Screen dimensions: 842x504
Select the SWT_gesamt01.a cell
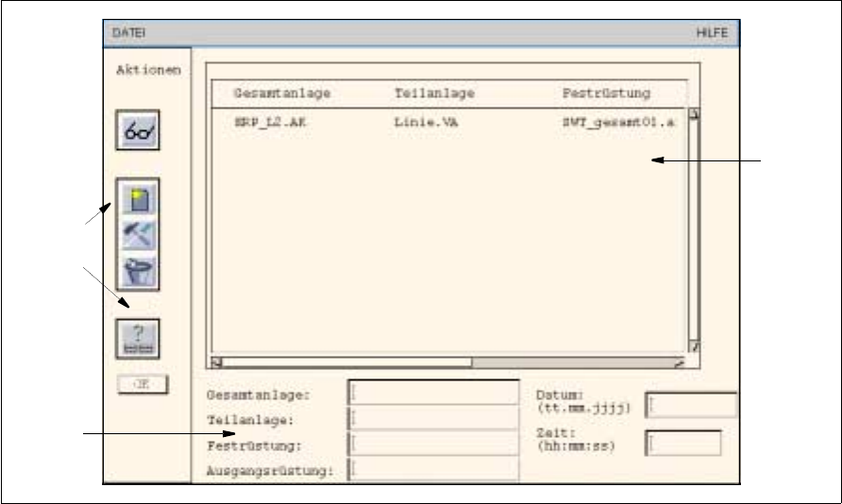[x=618, y=123]
